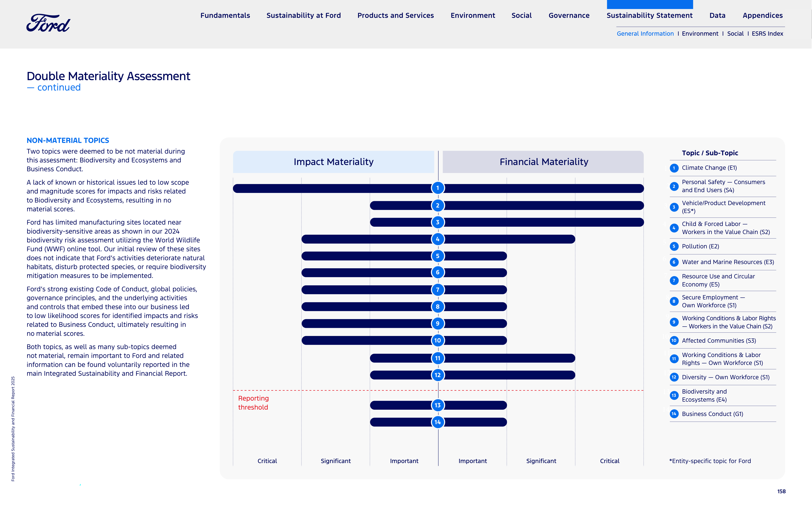Click the Business Conduct (G1) legend text
812x508 pixels.
(713, 414)
